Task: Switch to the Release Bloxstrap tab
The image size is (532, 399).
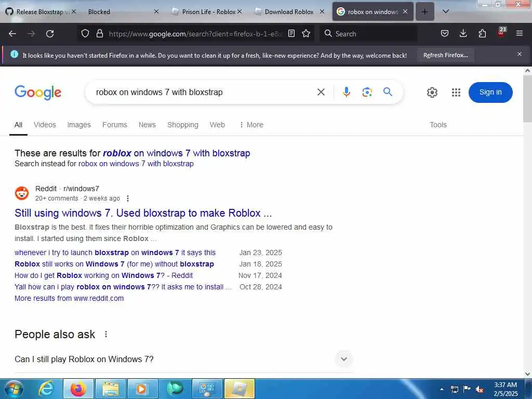Action: point(39,11)
